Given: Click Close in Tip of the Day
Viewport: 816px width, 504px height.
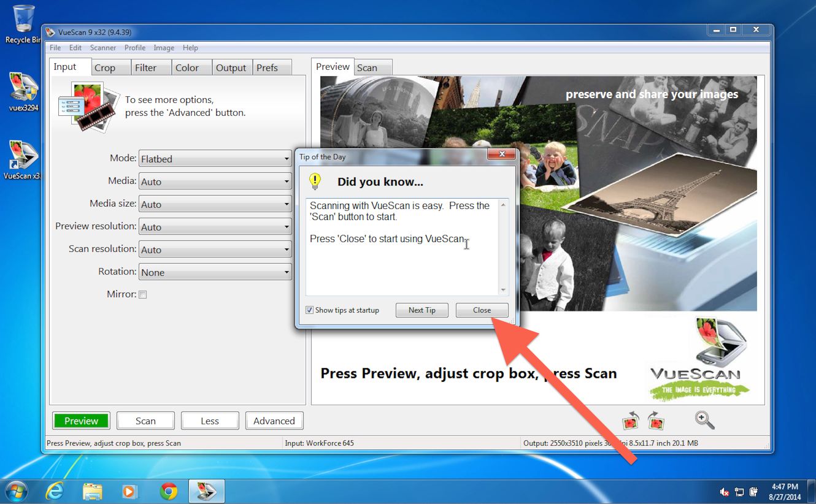Looking at the screenshot, I should 482,310.
